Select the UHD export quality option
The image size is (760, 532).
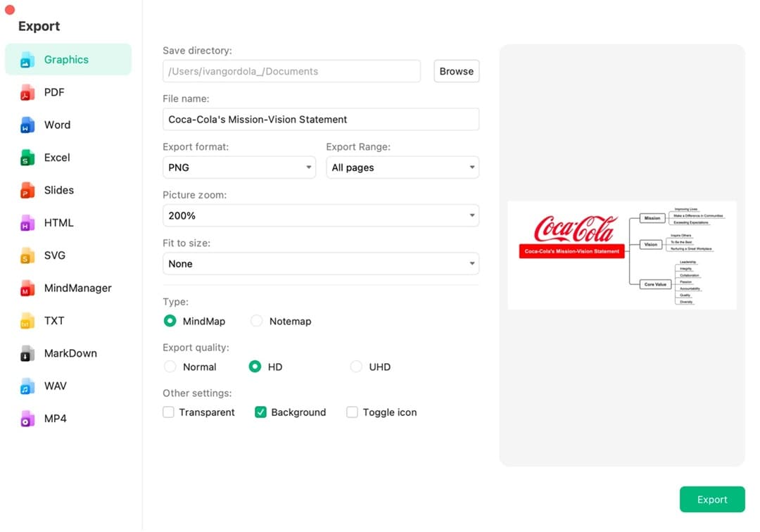click(357, 367)
